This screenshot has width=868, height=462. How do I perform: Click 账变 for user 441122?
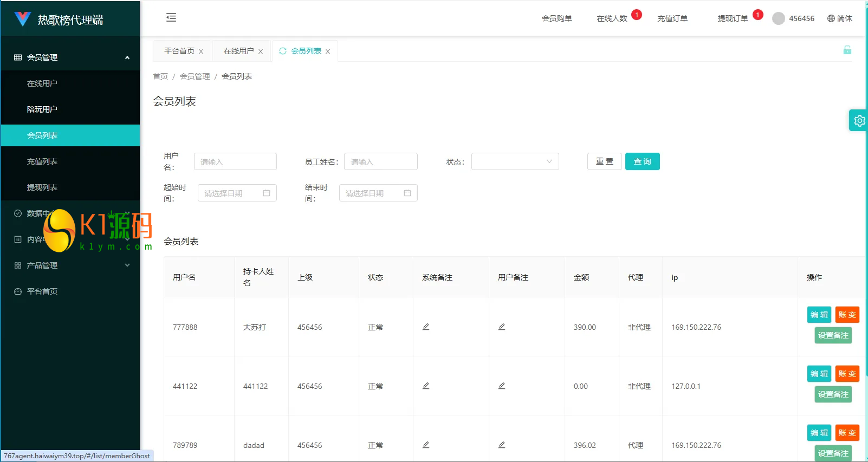pyautogui.click(x=847, y=374)
